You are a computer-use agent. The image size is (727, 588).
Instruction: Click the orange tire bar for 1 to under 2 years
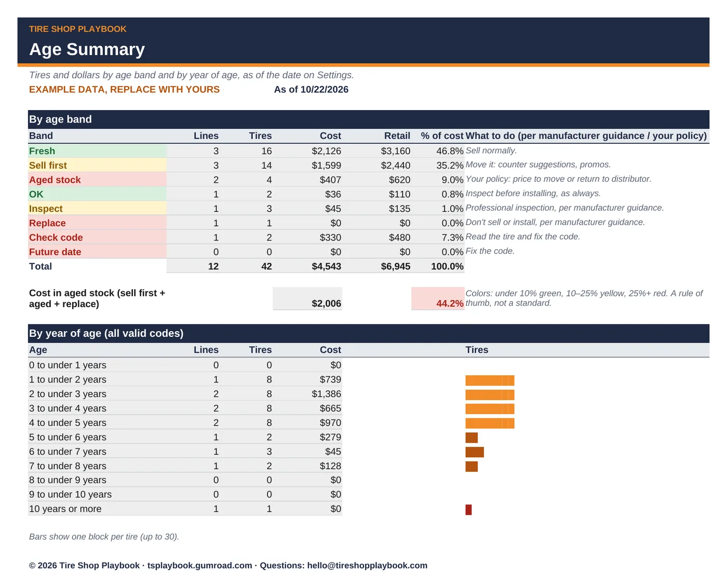(x=490, y=380)
